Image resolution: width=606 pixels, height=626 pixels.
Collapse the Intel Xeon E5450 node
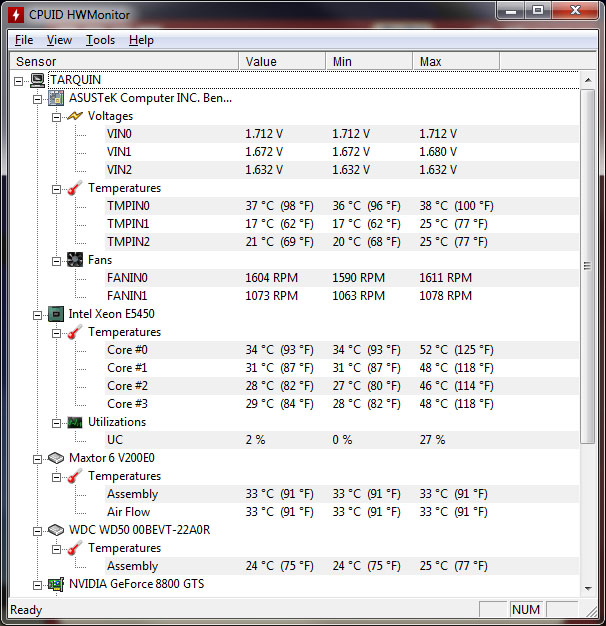[37, 315]
